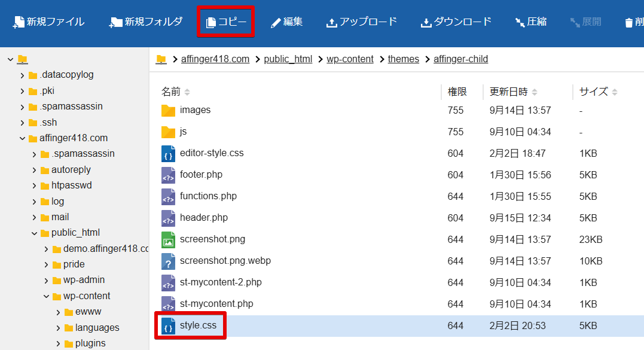Click the ダウンロード download button
This screenshot has width=644, height=350.
(x=456, y=22)
